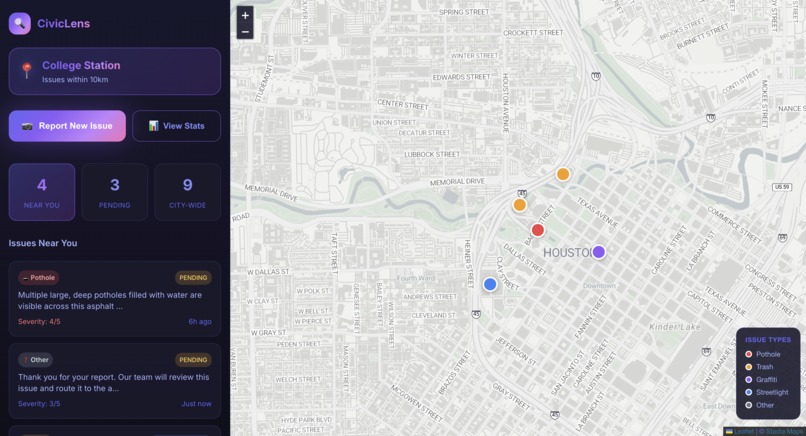This screenshot has height=436, width=806.
Task: Click Graffiti purple swatch in legend
Action: [x=748, y=379]
